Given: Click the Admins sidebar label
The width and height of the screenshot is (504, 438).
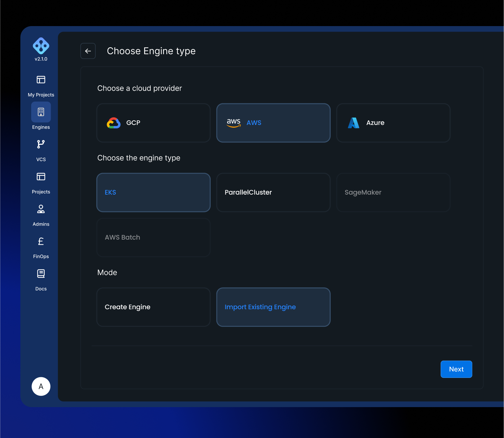Looking at the screenshot, I should click(41, 224).
